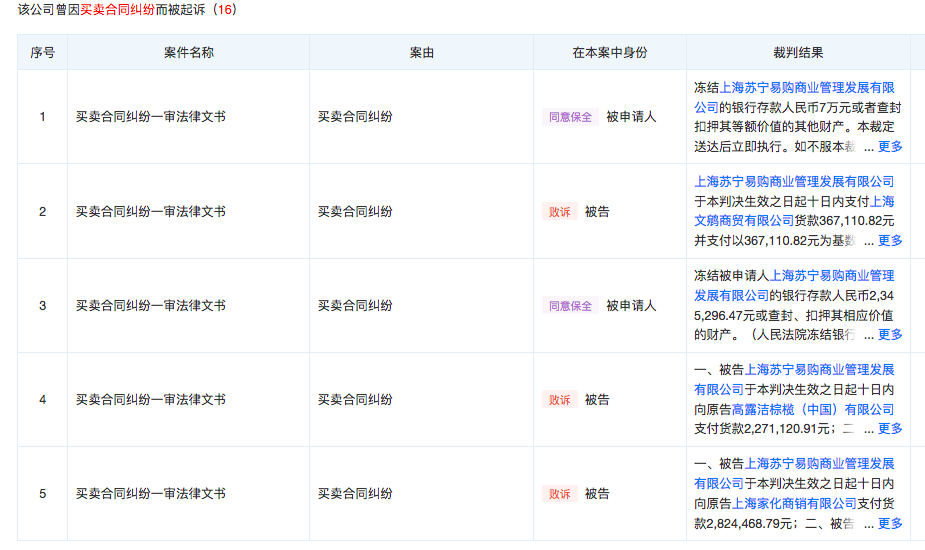Image resolution: width=925 pixels, height=550 pixels.
Task: Click serial number 3 cell
Action: pyautogui.click(x=42, y=306)
